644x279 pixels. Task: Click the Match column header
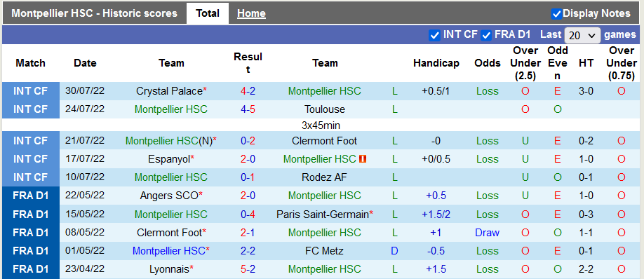(x=30, y=63)
